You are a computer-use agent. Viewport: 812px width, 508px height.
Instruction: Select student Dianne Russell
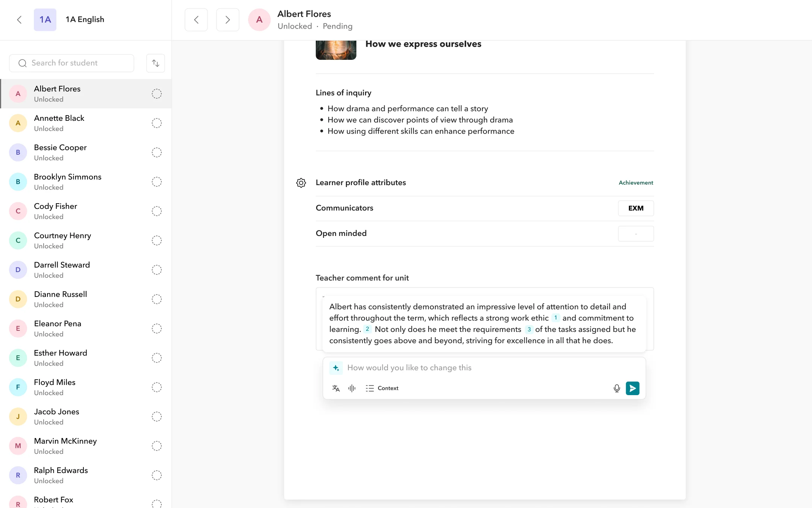86,299
